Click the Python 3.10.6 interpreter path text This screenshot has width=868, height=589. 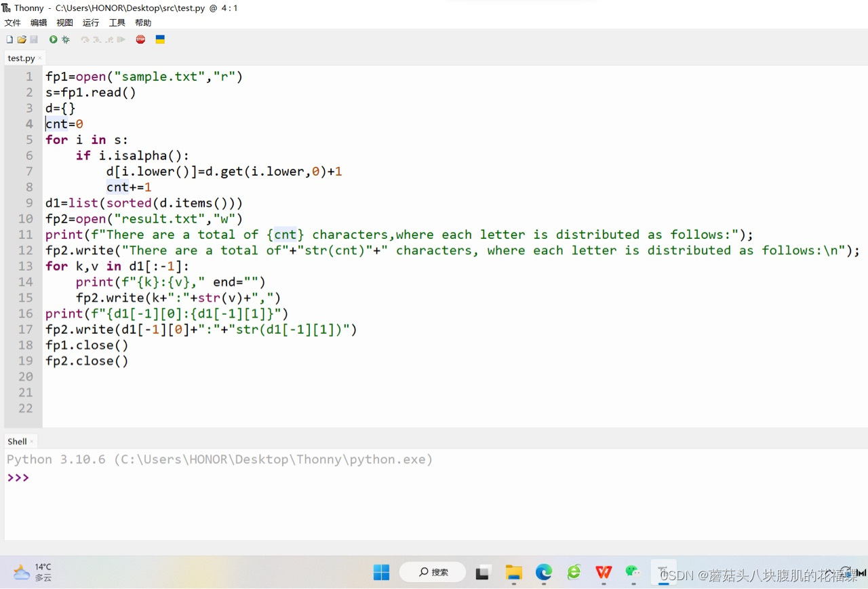[220, 459]
